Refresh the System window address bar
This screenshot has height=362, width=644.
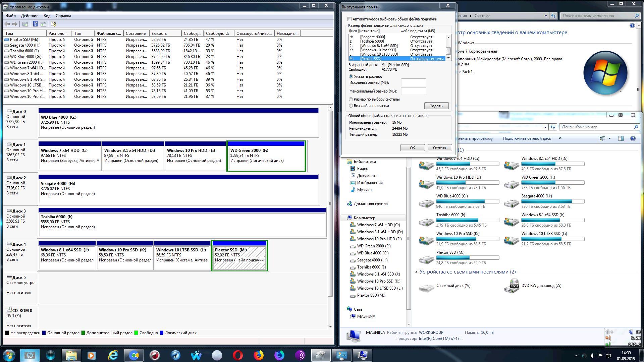(x=553, y=16)
